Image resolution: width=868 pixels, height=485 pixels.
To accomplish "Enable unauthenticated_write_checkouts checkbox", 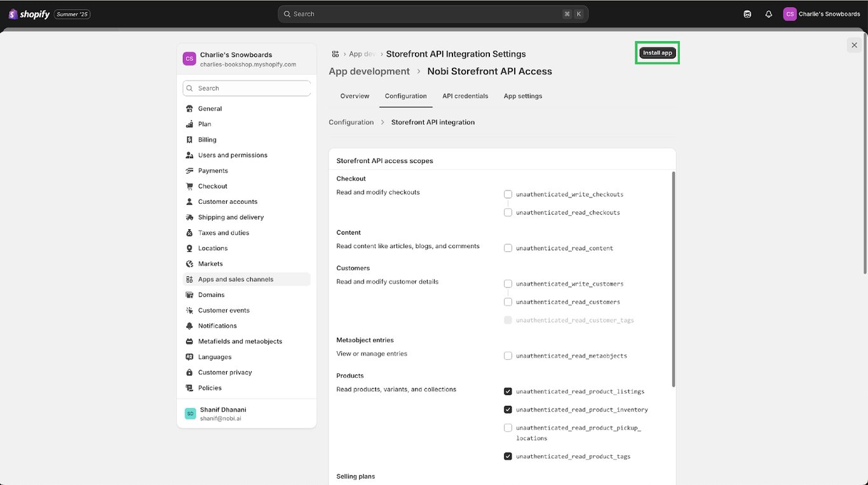I will click(x=508, y=194).
